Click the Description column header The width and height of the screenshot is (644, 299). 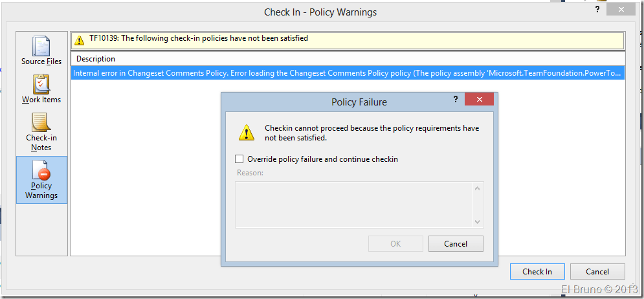click(x=96, y=59)
